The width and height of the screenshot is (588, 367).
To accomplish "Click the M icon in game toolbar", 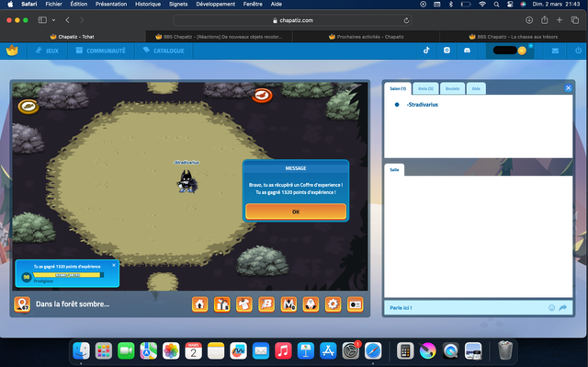I will click(x=288, y=304).
